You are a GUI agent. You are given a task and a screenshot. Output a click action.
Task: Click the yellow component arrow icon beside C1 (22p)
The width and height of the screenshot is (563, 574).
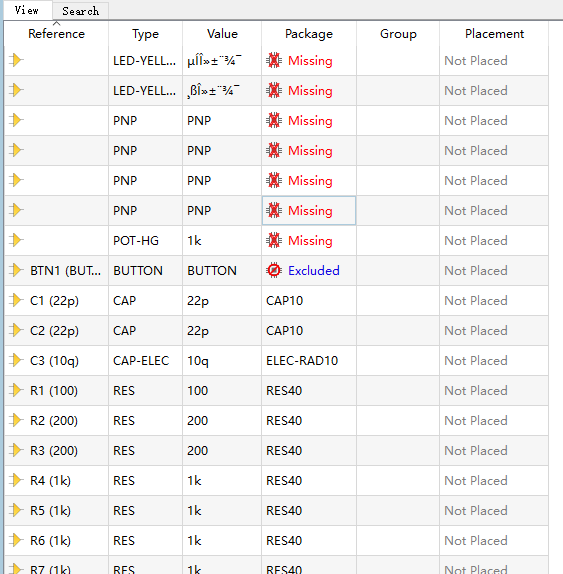pyautogui.click(x=16, y=300)
